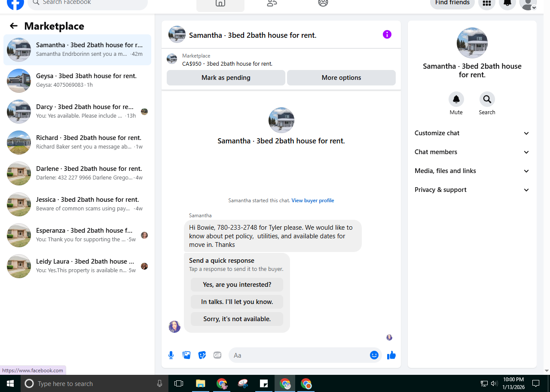This screenshot has height=392, width=550.
Task: Send quick response 'In talks. I'll let you know.'
Action: 237,302
